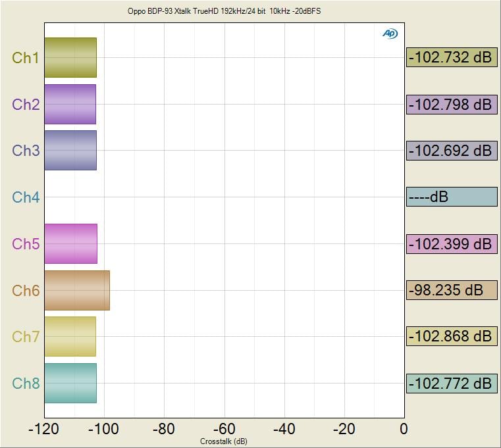Click the -102.732 dB readout for Ch1

452,58
